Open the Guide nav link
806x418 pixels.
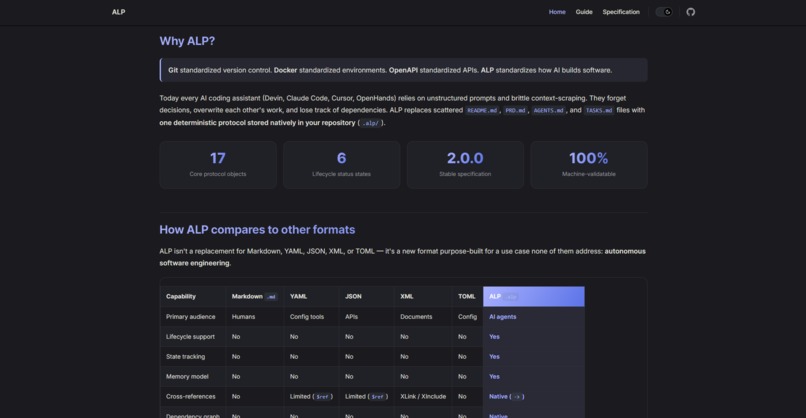coord(584,12)
